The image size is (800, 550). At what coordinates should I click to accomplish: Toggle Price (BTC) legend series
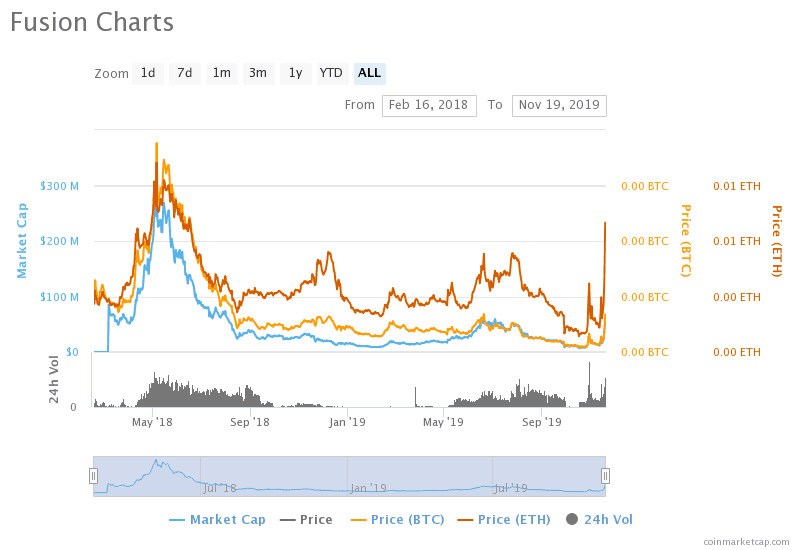pos(397,520)
